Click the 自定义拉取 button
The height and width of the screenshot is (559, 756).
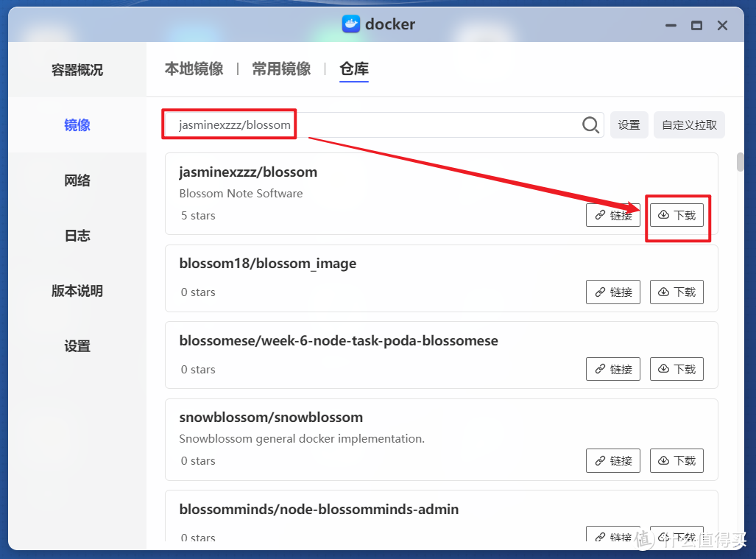coord(688,124)
